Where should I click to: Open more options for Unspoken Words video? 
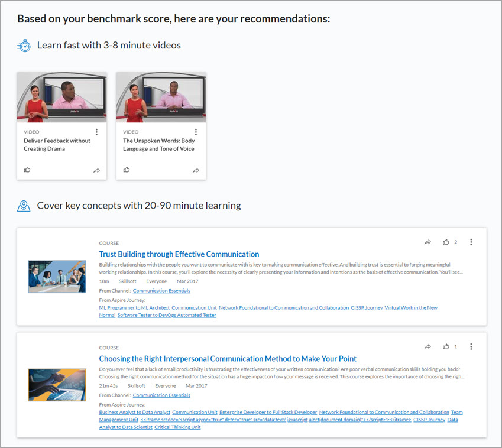coord(196,132)
